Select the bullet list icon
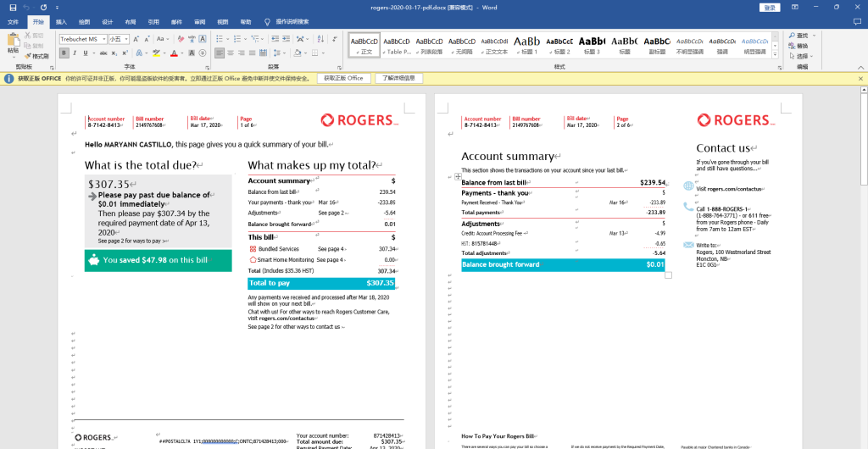The height and width of the screenshot is (449, 868). click(220, 39)
